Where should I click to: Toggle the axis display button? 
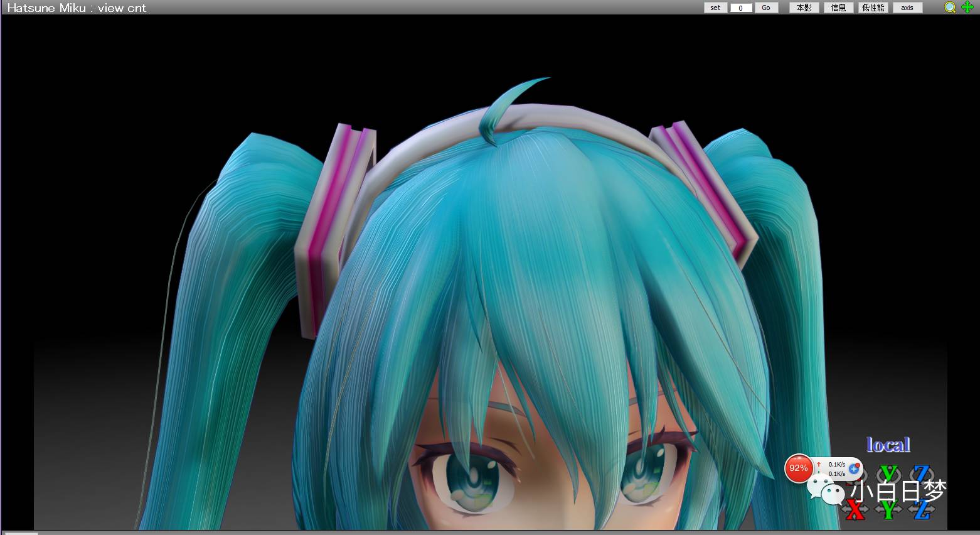[x=907, y=8]
